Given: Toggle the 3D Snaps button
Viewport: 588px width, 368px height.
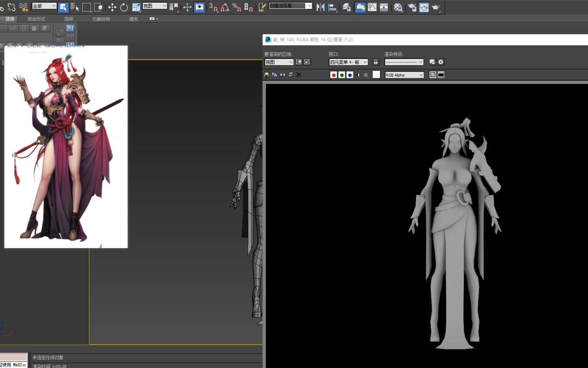Looking at the screenshot, I should [x=213, y=7].
